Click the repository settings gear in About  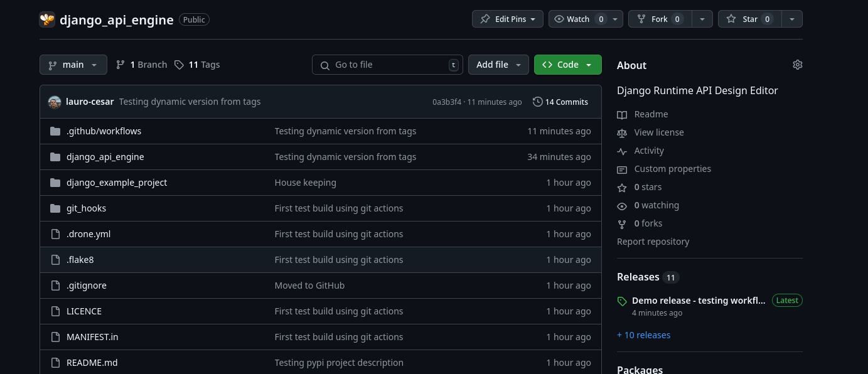797,65
